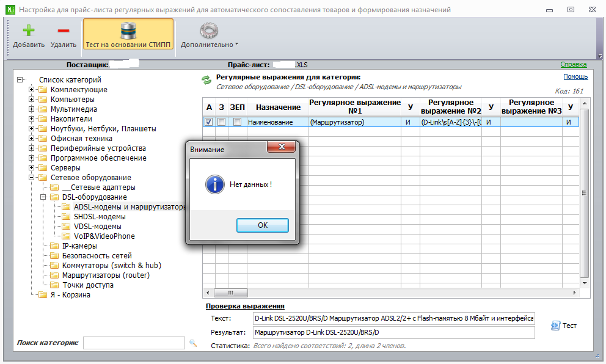Click the D-Link regex №2 cell
The height and width of the screenshot is (364, 606).
(451, 122)
